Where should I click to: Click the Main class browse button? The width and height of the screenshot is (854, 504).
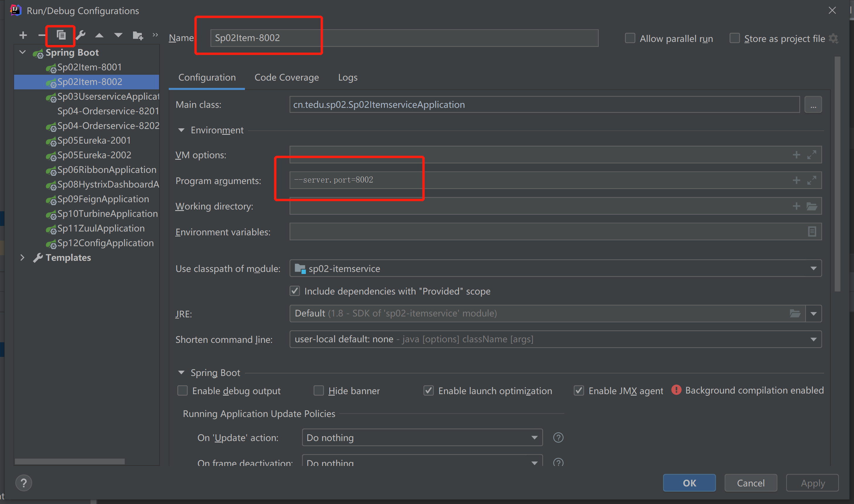pyautogui.click(x=813, y=105)
